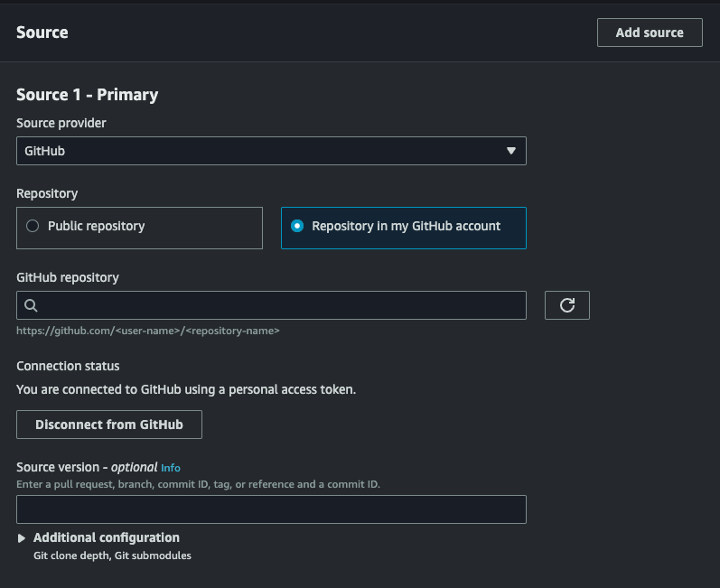
Task: Click the magnifier icon in repository search
Action: (31, 305)
